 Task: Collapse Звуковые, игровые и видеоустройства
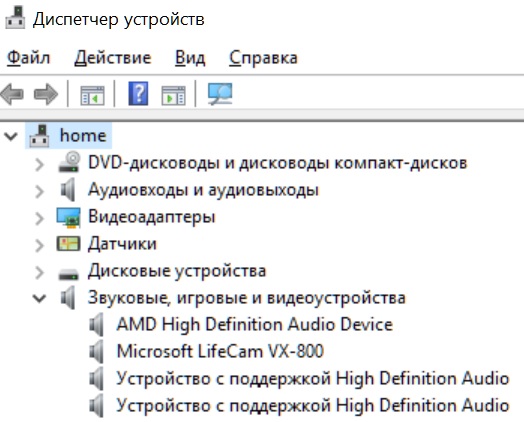pyautogui.click(x=39, y=298)
